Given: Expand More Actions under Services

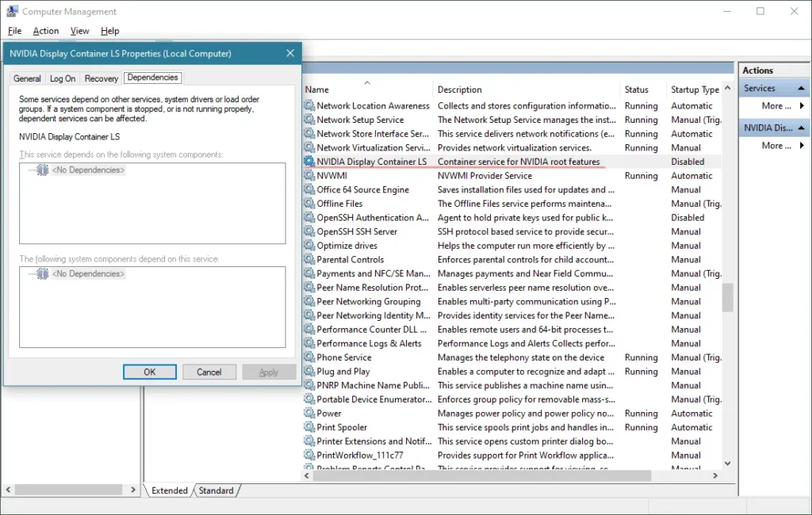Looking at the screenshot, I should coord(783,105).
